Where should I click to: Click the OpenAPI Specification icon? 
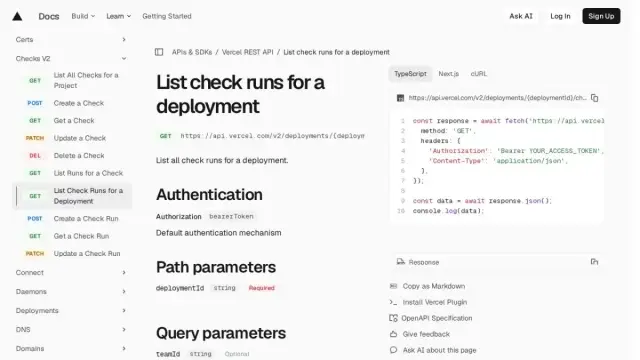(393, 318)
